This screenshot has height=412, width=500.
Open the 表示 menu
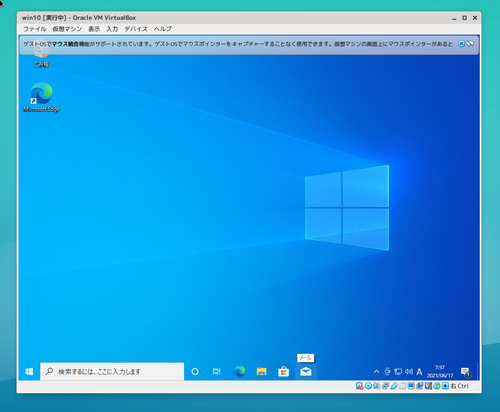tap(94, 29)
